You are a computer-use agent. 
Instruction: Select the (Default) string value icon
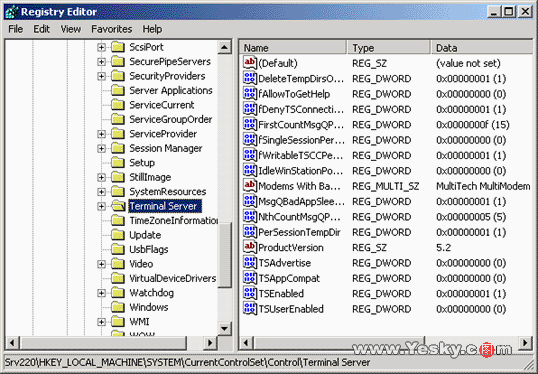click(x=249, y=63)
